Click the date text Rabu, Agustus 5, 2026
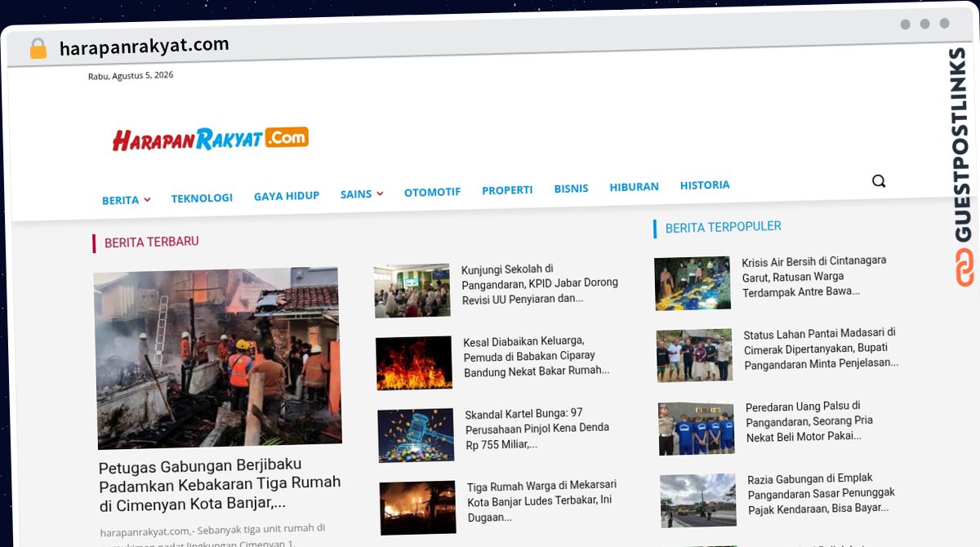Image resolution: width=980 pixels, height=547 pixels. coord(131,76)
